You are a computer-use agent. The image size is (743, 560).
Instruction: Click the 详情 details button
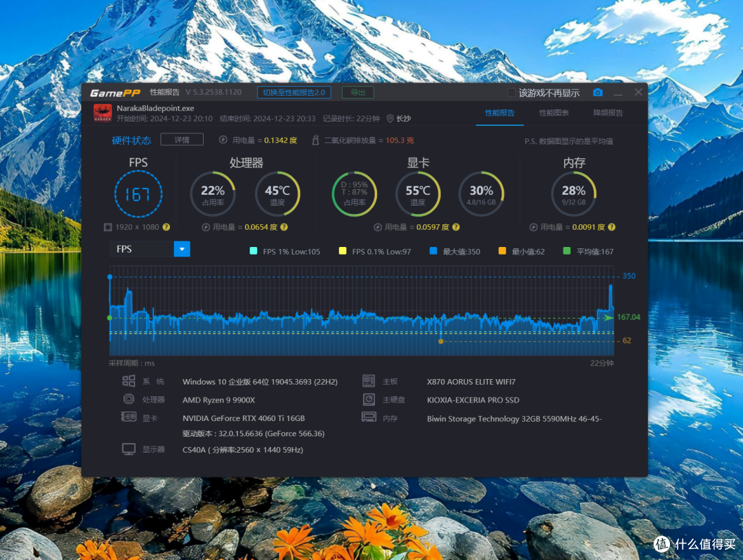(x=182, y=140)
